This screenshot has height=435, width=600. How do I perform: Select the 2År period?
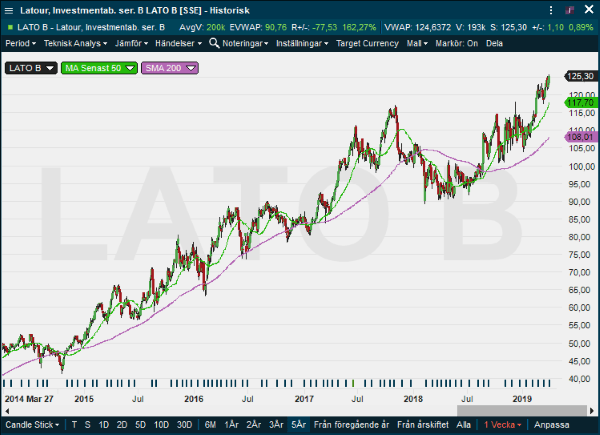click(254, 425)
